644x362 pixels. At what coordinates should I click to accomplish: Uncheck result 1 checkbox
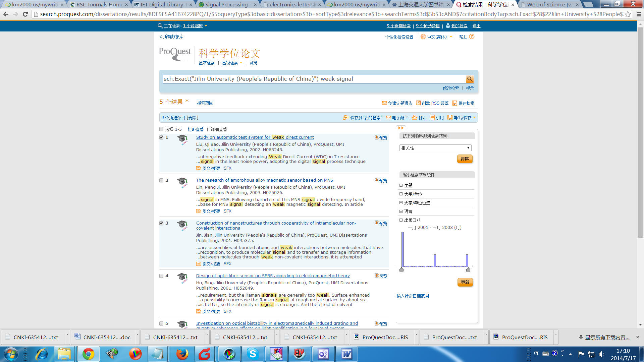[161, 137]
